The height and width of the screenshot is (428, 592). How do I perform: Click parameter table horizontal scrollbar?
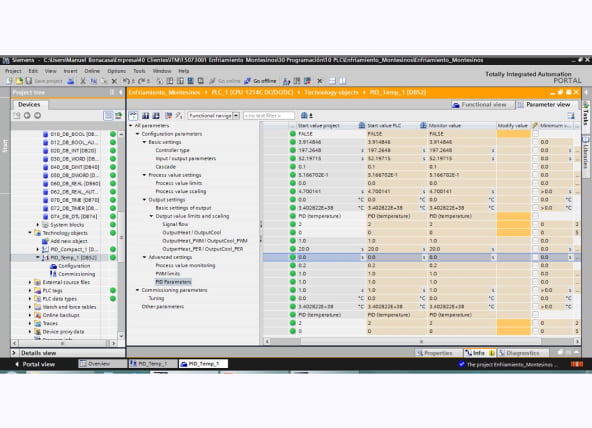[x=421, y=341]
